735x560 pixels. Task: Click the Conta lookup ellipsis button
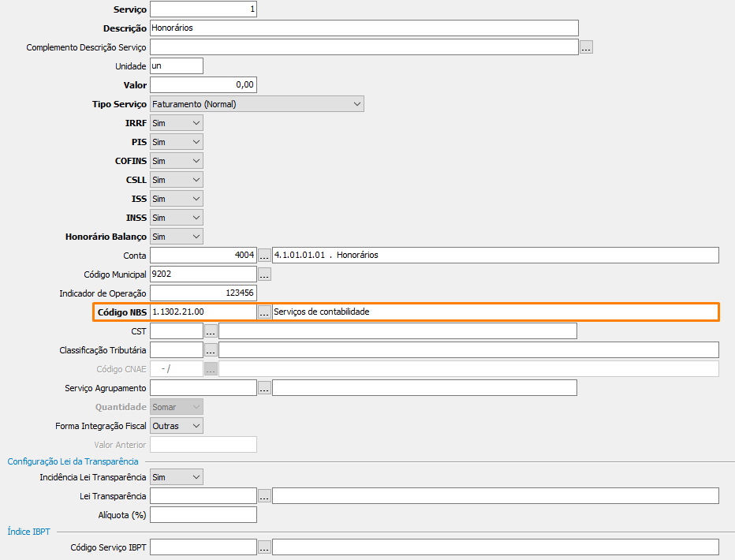pyautogui.click(x=264, y=256)
